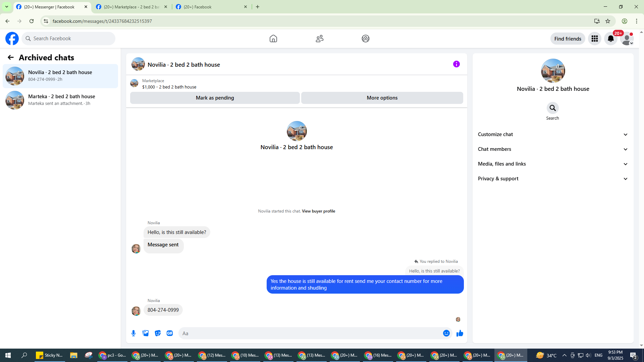The height and width of the screenshot is (362, 644).
Task: Click the weather 34°C widget
Action: [546, 355]
